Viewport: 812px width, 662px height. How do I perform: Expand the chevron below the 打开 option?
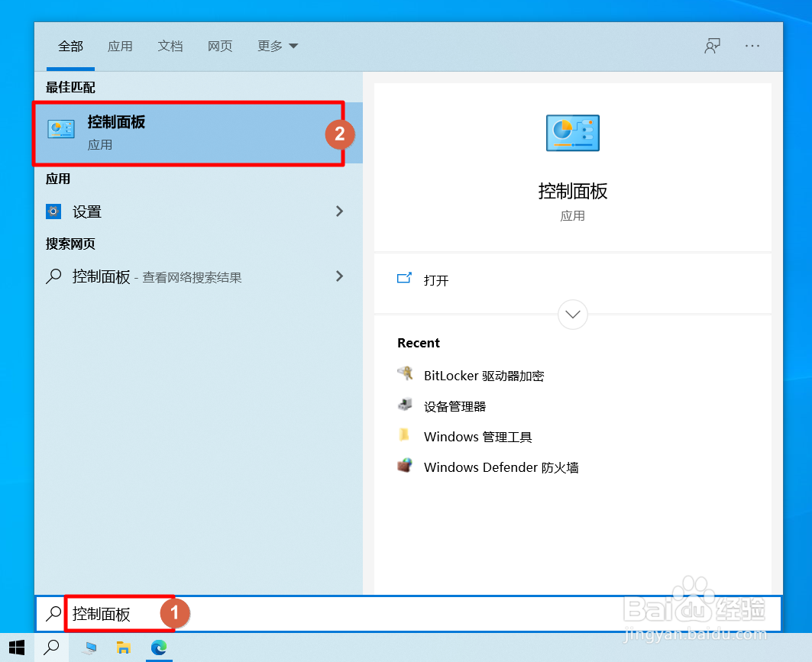pyautogui.click(x=572, y=314)
